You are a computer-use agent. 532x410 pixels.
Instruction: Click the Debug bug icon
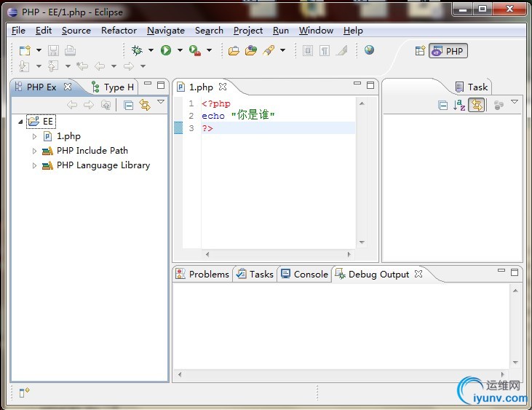[x=137, y=50]
